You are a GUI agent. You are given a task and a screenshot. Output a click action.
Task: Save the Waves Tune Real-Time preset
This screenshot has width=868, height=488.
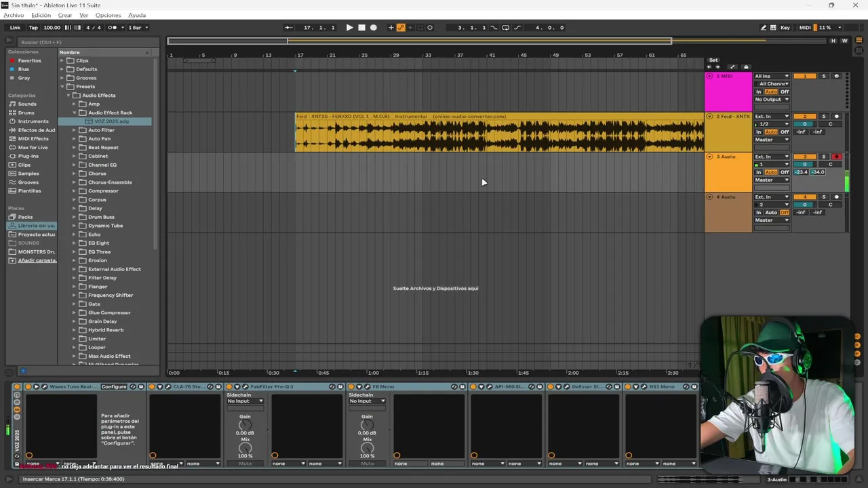[x=141, y=387]
